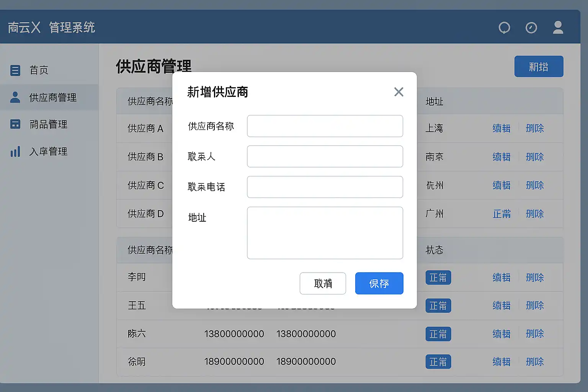588x392 pixels.
Task: Delete the 供应商 C row
Action: (535, 185)
